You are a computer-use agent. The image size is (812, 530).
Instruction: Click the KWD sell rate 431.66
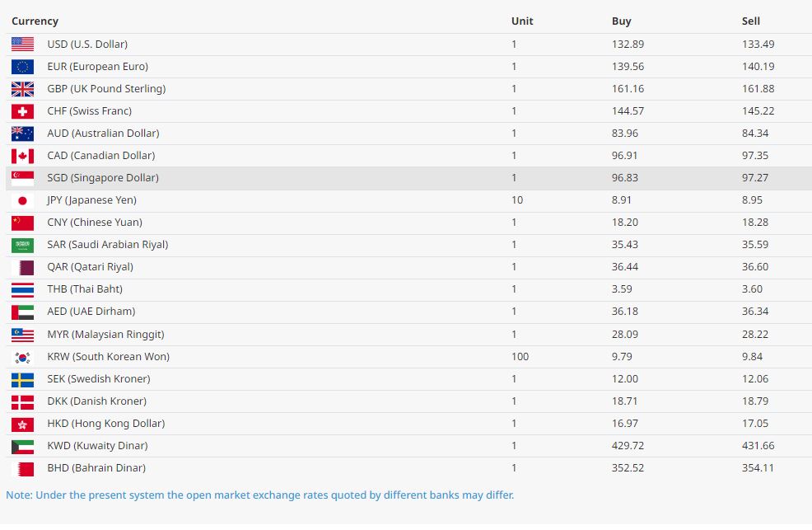point(758,446)
